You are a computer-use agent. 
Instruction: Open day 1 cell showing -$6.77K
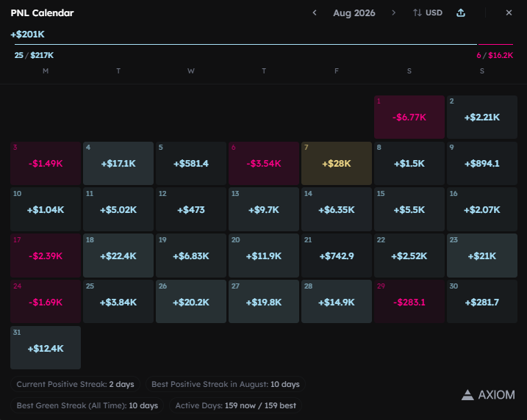coord(409,117)
